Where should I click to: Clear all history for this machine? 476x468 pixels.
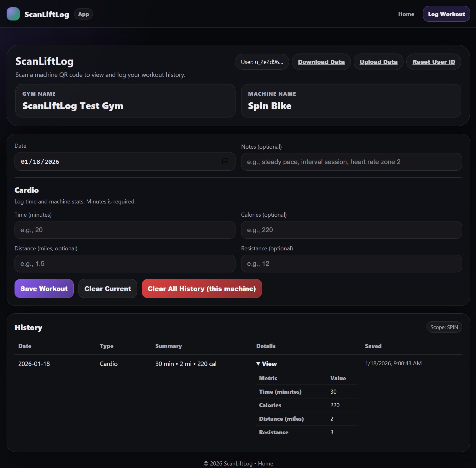click(202, 288)
